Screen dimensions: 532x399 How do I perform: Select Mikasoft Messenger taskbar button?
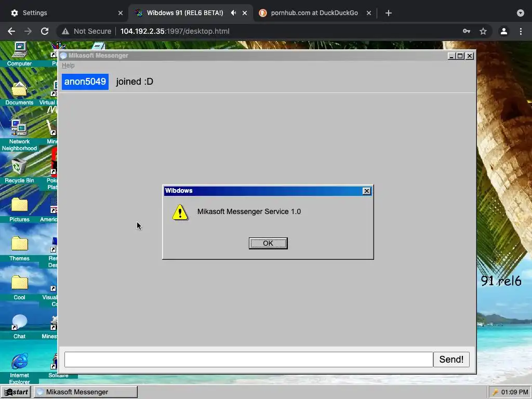click(x=86, y=392)
